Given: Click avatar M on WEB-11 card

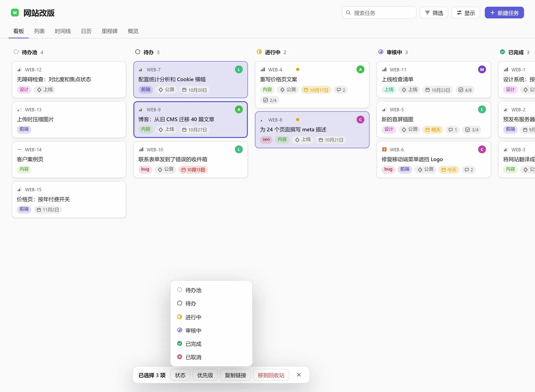Looking at the screenshot, I should pyautogui.click(x=482, y=70).
